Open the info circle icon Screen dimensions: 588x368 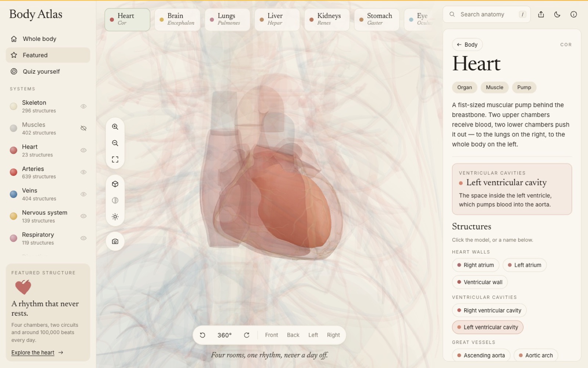[x=574, y=14]
